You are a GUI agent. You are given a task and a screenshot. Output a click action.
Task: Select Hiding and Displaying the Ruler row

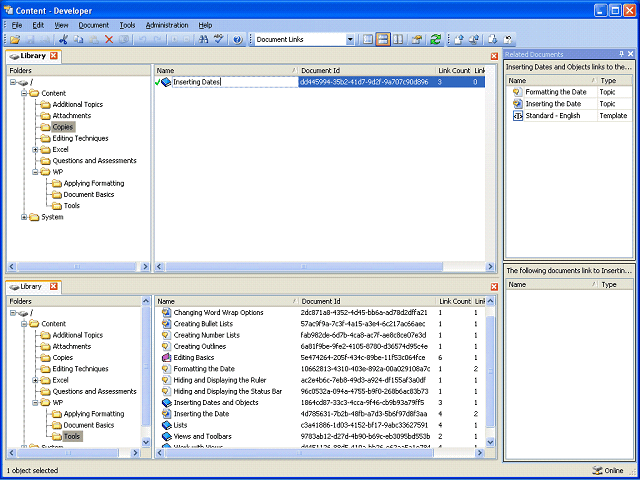pyautogui.click(x=320, y=380)
